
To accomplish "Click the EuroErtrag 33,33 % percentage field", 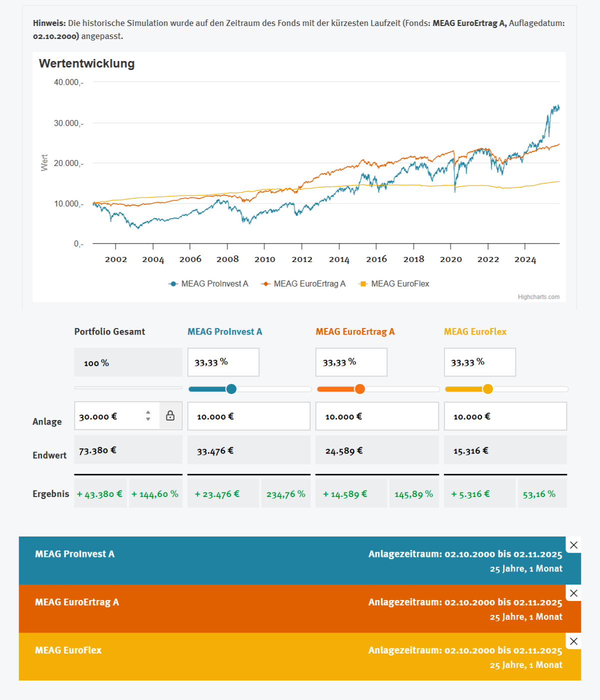I will (351, 362).
